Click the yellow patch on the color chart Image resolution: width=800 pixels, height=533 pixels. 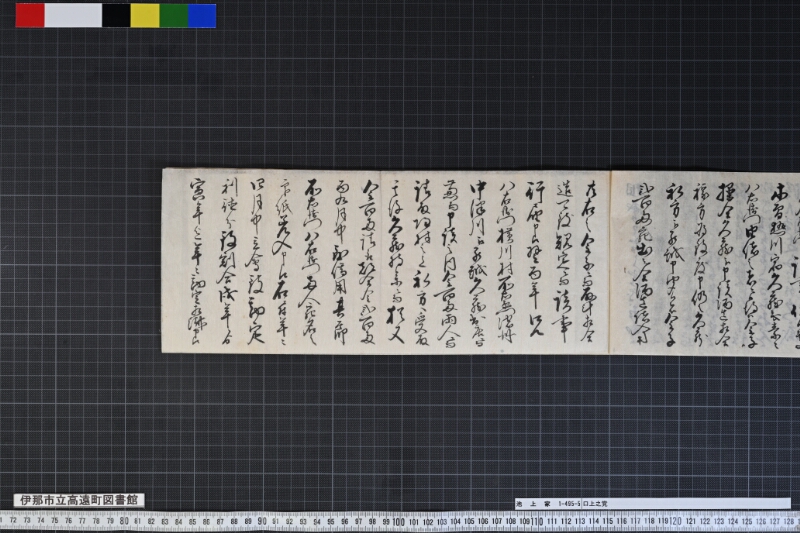click(x=145, y=16)
